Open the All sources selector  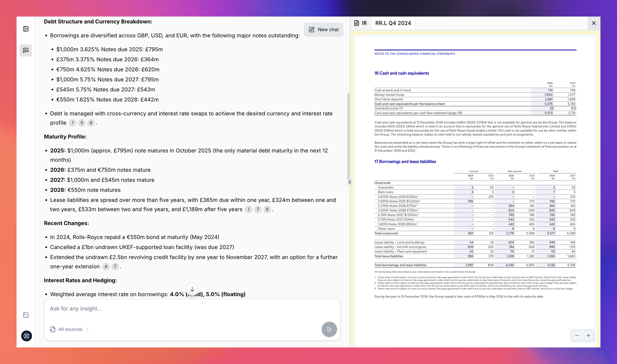click(x=69, y=329)
